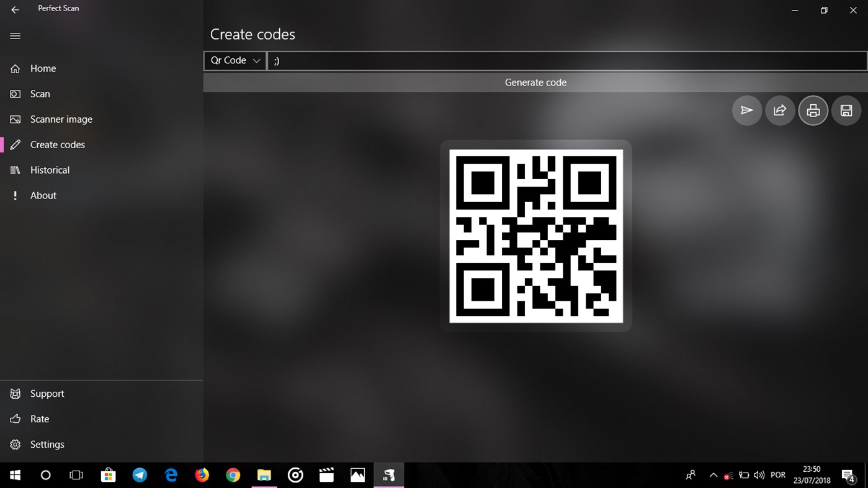This screenshot has height=488, width=868.
Task: Share the QR code
Action: (x=780, y=110)
